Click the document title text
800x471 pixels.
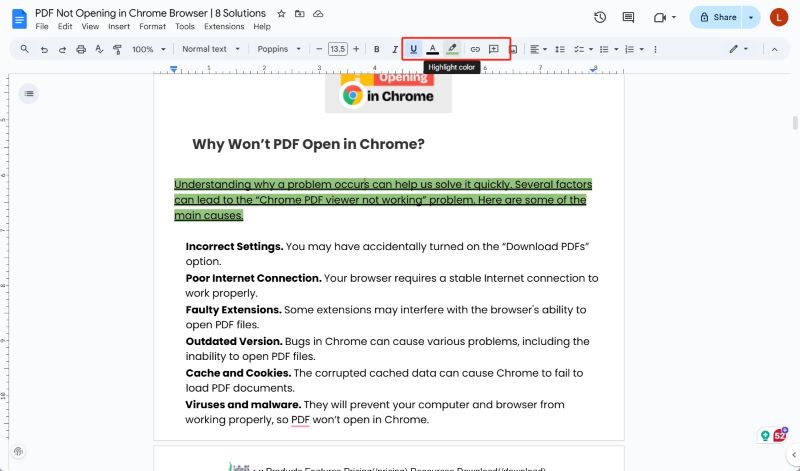[151, 13]
